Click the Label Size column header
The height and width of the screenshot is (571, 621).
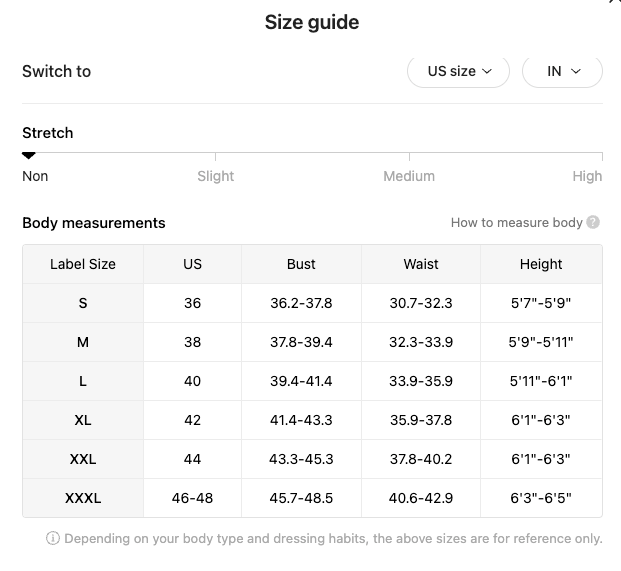pyautogui.click(x=83, y=264)
